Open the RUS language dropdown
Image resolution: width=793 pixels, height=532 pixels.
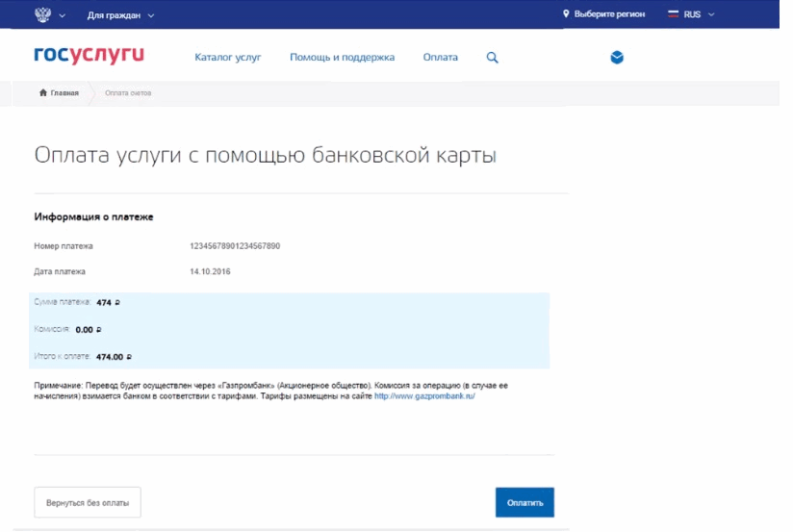tap(700, 14)
